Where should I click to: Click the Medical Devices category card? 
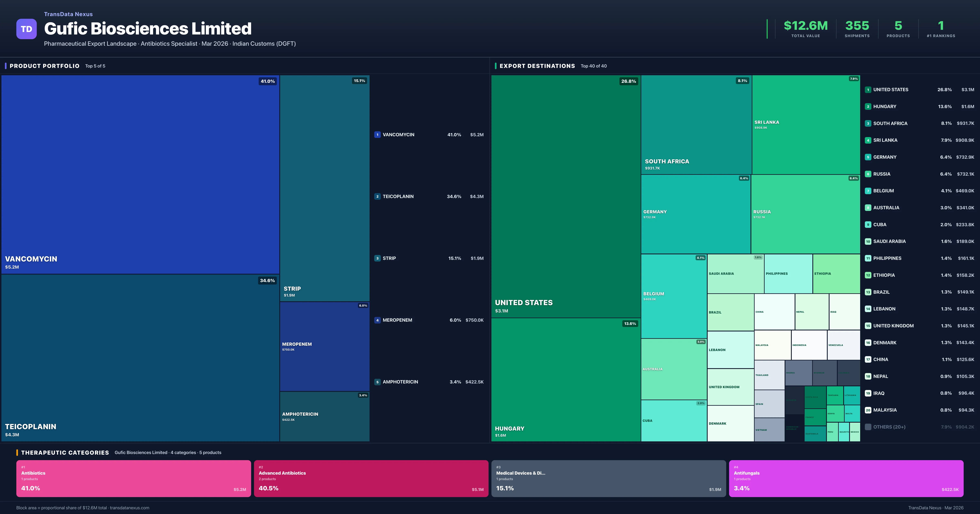608,478
